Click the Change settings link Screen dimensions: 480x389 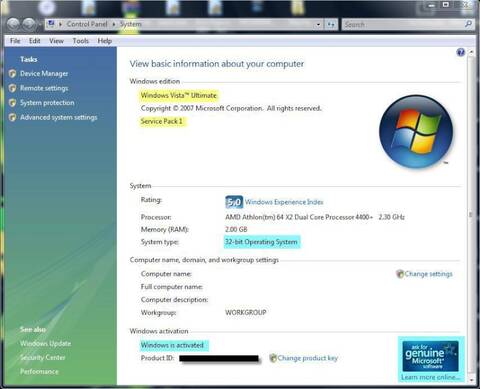(x=429, y=274)
